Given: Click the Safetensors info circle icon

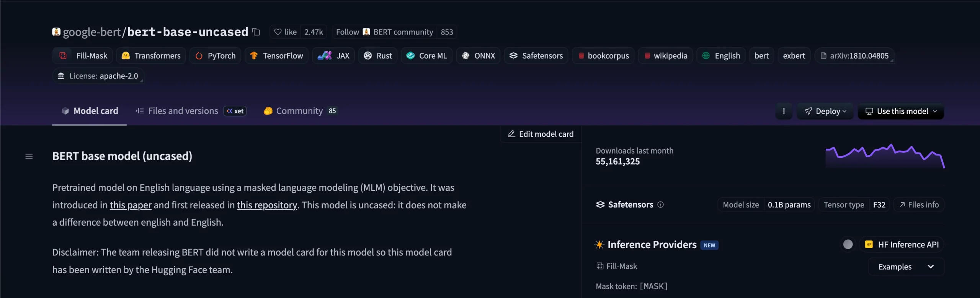Looking at the screenshot, I should pos(660,205).
